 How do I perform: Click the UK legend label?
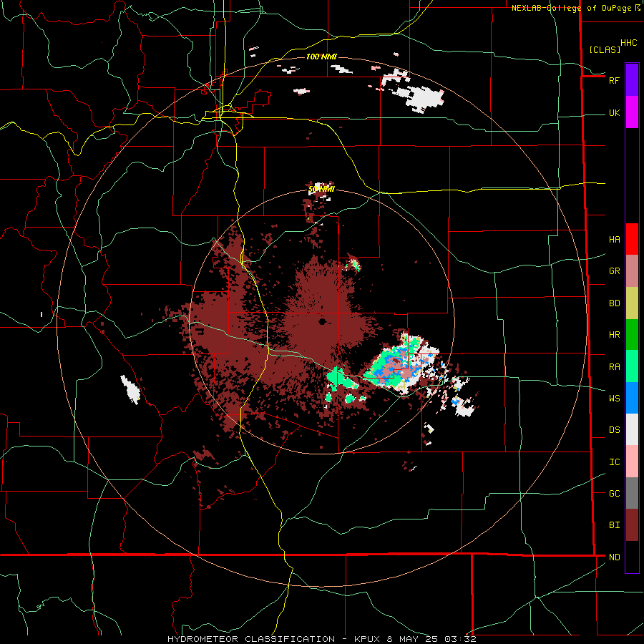(614, 112)
